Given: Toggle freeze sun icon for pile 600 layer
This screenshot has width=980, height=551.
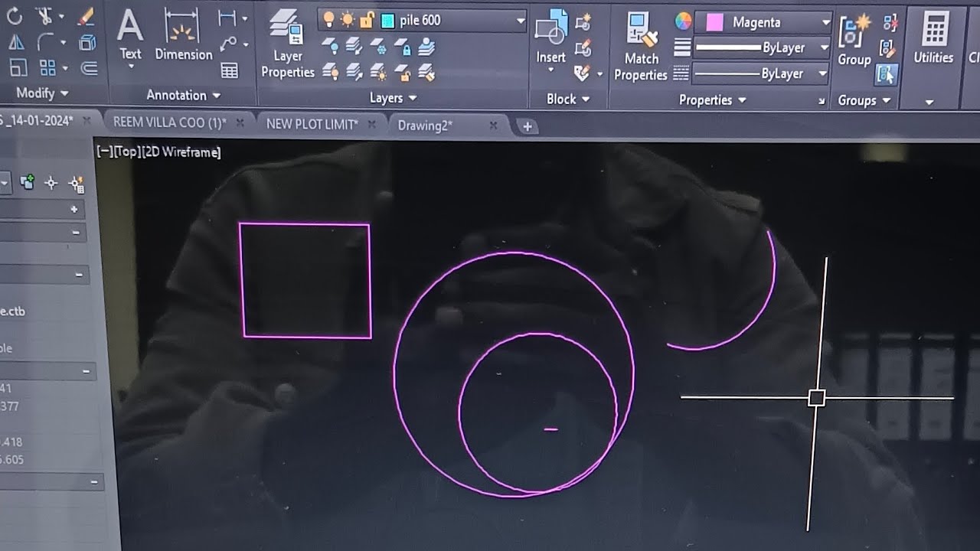Looking at the screenshot, I should point(348,20).
